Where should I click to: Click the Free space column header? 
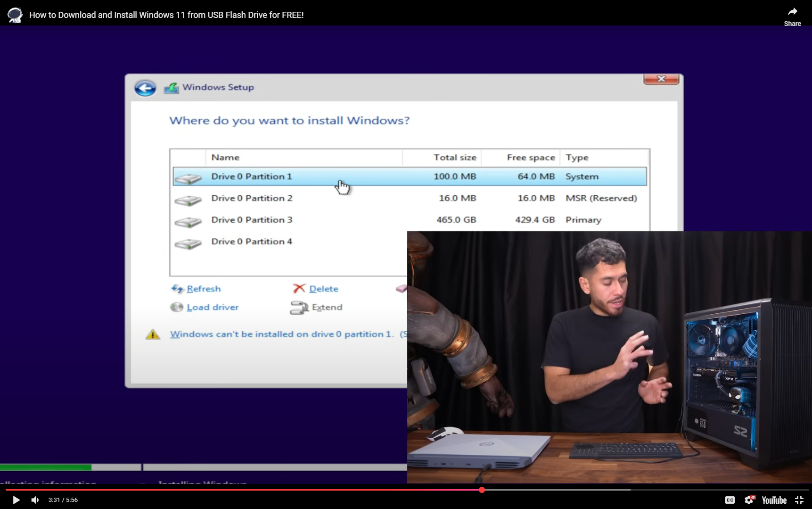(531, 158)
